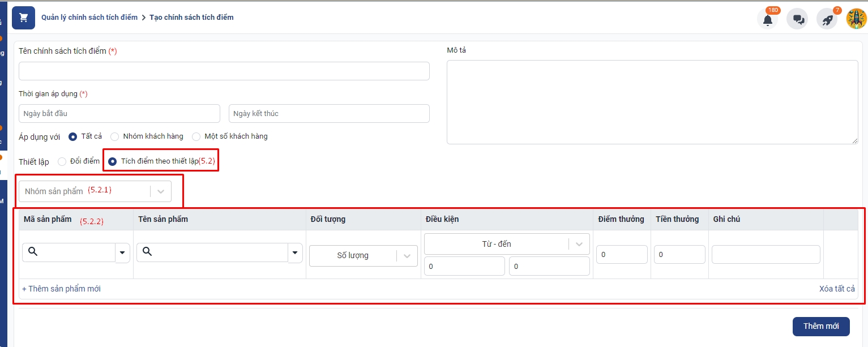The height and width of the screenshot is (347, 868).
Task: Open the Số lượng dropdown
Action: pyautogui.click(x=407, y=256)
